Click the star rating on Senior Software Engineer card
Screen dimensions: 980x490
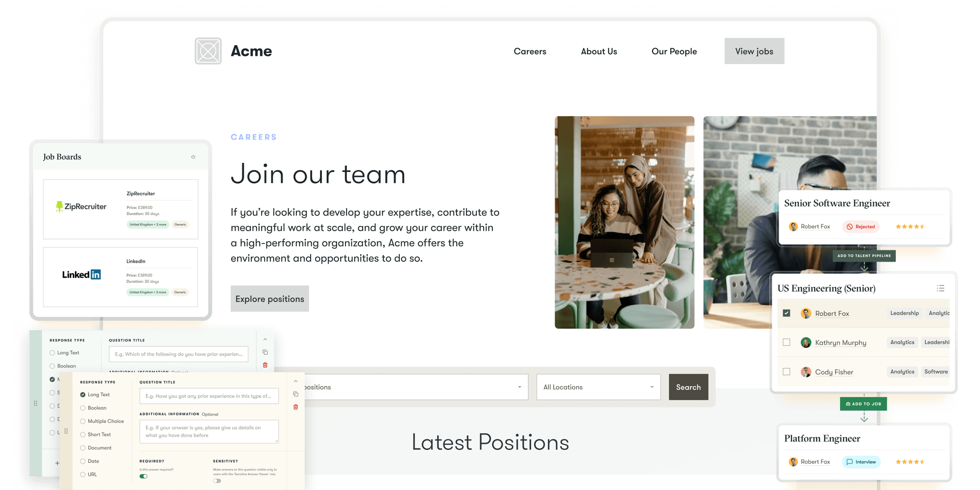(x=910, y=226)
